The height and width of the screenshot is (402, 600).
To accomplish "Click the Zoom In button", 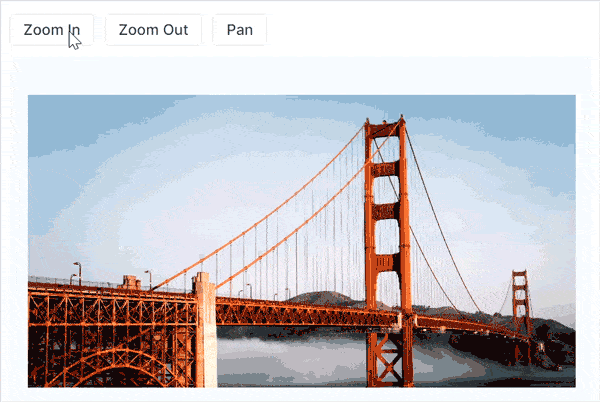I will point(51,30).
